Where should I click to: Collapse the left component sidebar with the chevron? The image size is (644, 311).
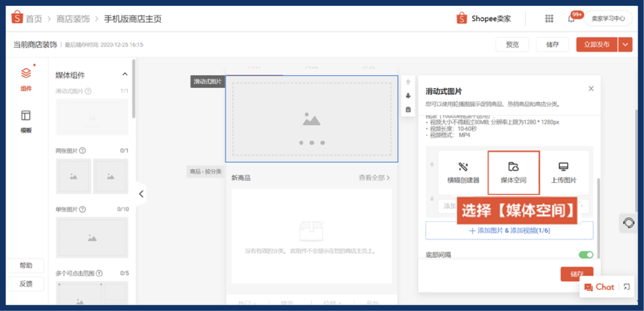point(141,194)
